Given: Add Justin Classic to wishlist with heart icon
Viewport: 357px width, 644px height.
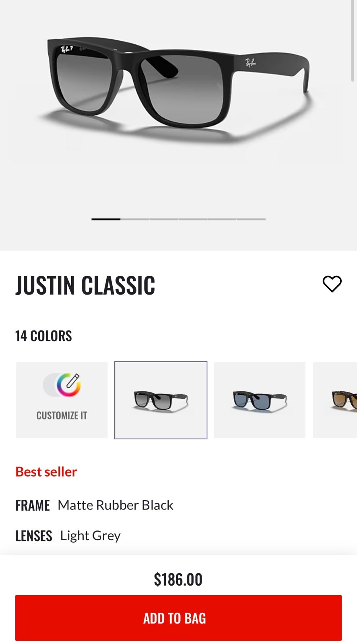Looking at the screenshot, I should tap(332, 284).
